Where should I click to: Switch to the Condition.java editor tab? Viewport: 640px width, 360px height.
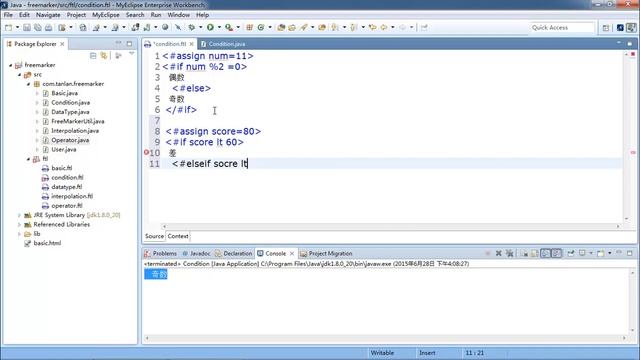coord(223,44)
